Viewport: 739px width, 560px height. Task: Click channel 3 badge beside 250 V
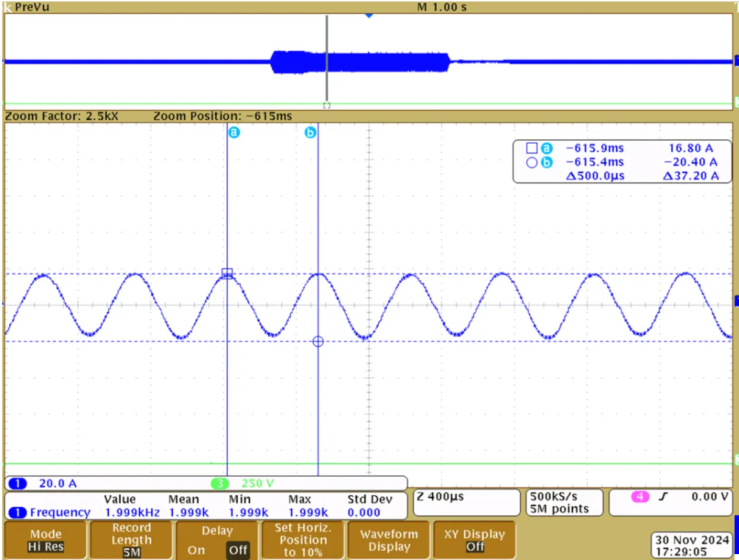[220, 483]
